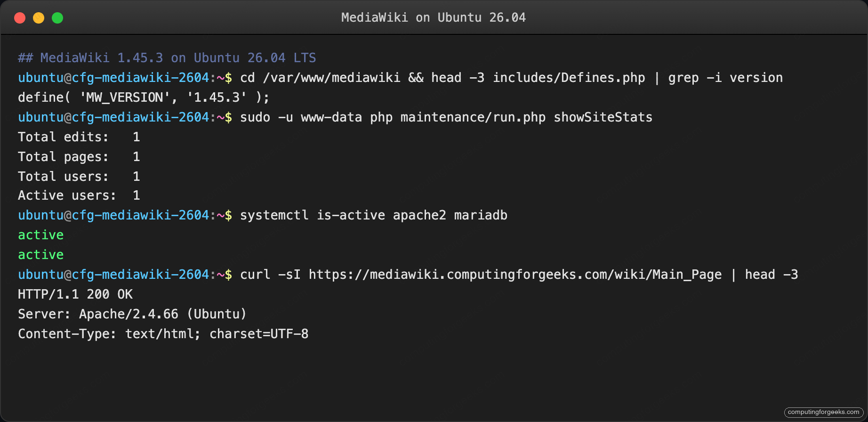Click 'showSiteStats' in the second command
The height and width of the screenshot is (422, 868).
pyautogui.click(x=603, y=117)
